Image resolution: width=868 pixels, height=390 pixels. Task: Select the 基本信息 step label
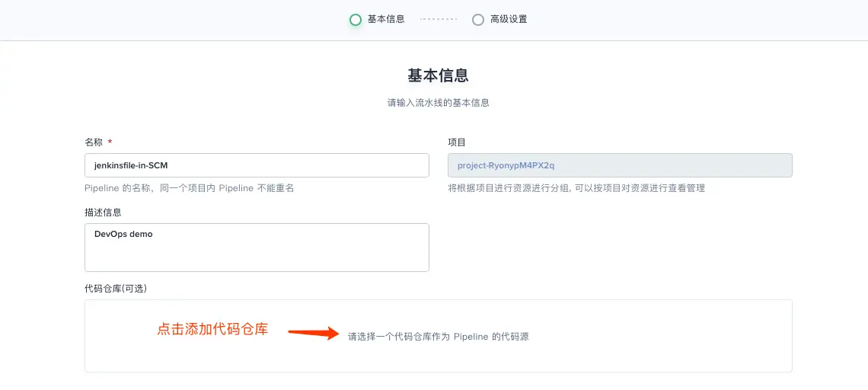386,19
